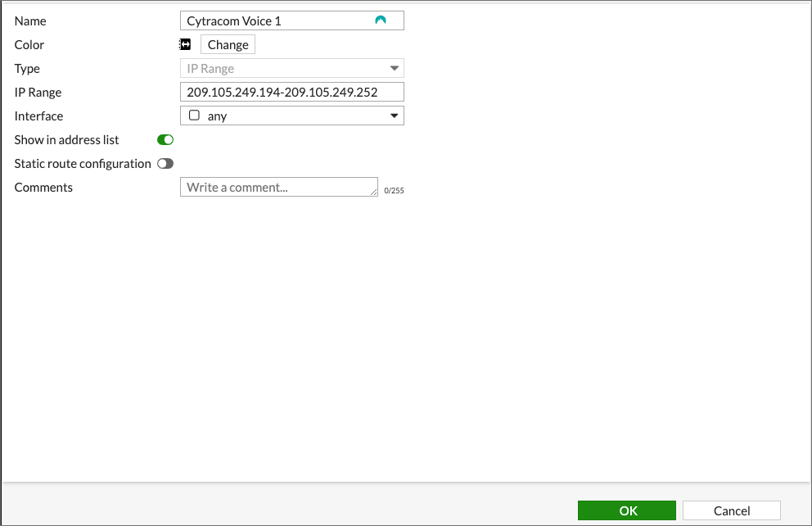Disable the Show in address list toggle
This screenshot has height=526, width=812.
coord(165,140)
